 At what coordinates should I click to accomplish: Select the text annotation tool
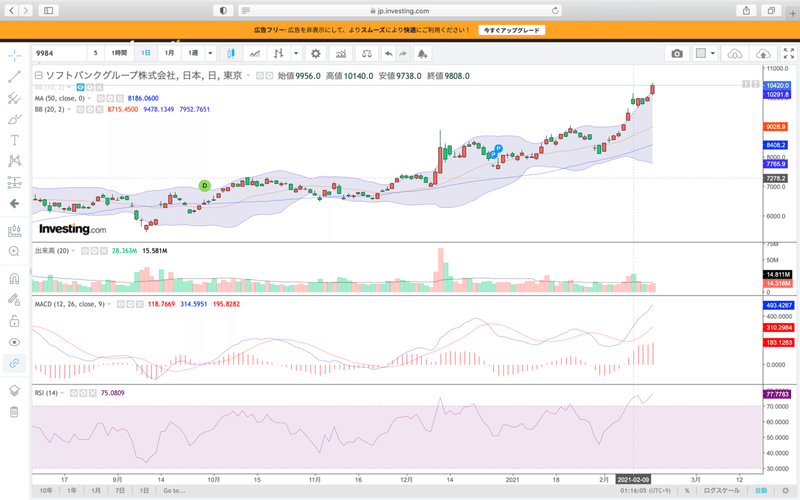tap(14, 140)
